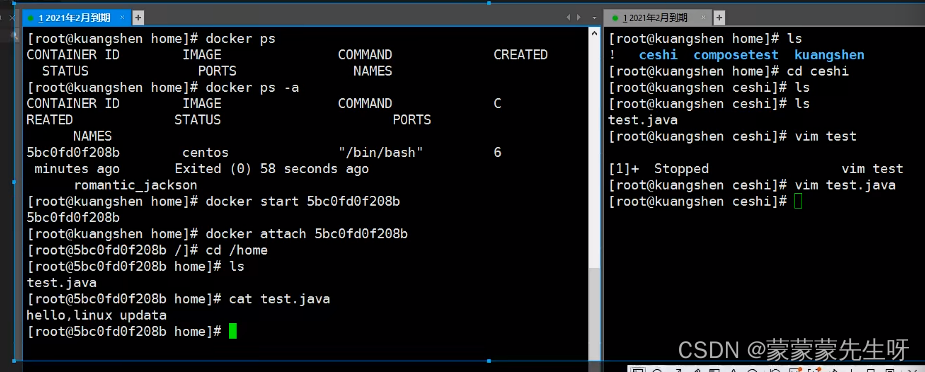Click the 'minutes ago' text
This screenshot has height=372, width=925.
[x=76, y=169]
